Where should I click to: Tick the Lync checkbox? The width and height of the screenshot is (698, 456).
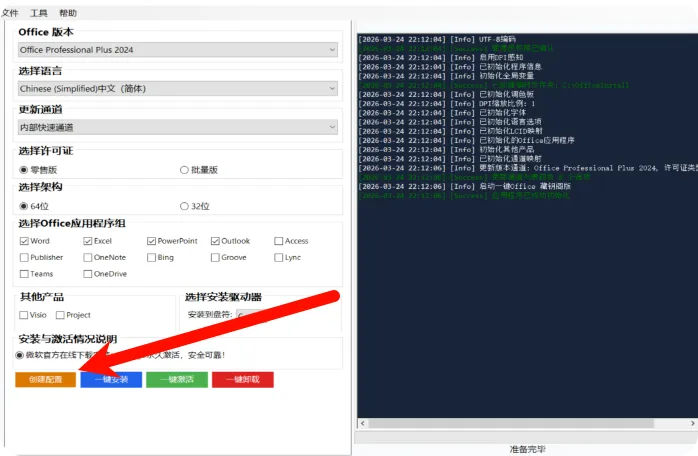coord(279,257)
